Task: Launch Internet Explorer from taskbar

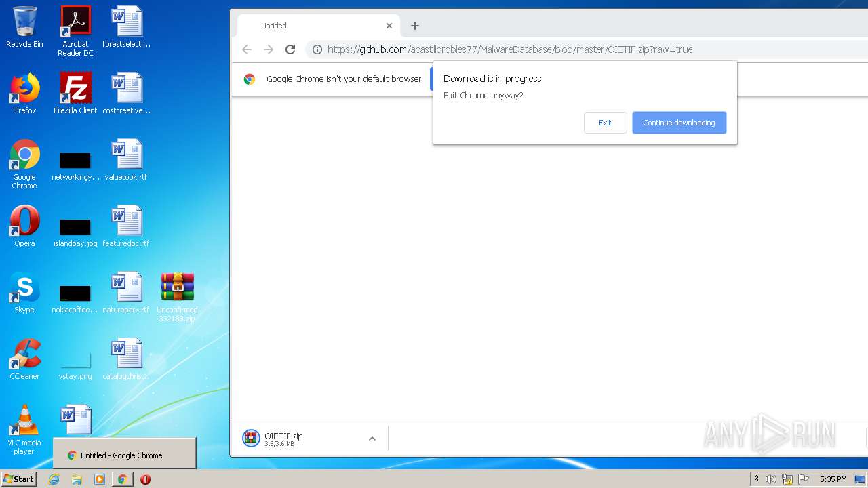Action: coord(54,479)
